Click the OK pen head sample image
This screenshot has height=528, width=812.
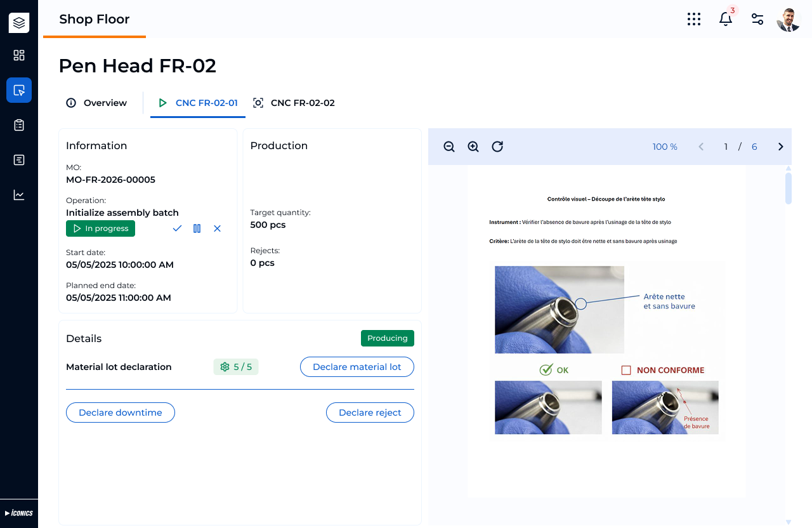tap(548, 407)
